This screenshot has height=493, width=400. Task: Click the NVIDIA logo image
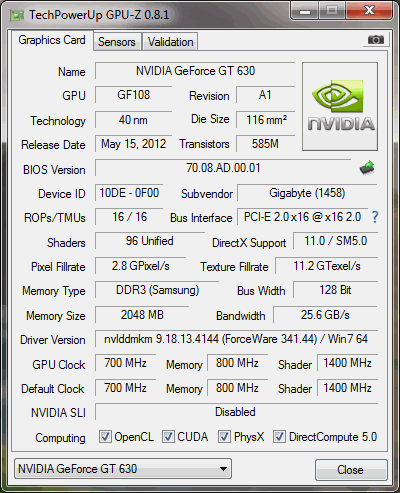pos(340,106)
